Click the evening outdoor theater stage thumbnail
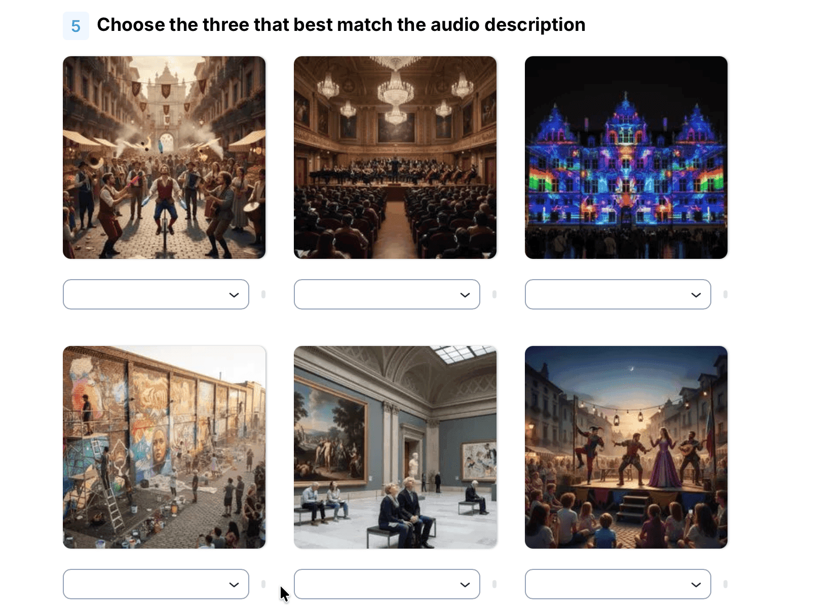 [626, 447]
